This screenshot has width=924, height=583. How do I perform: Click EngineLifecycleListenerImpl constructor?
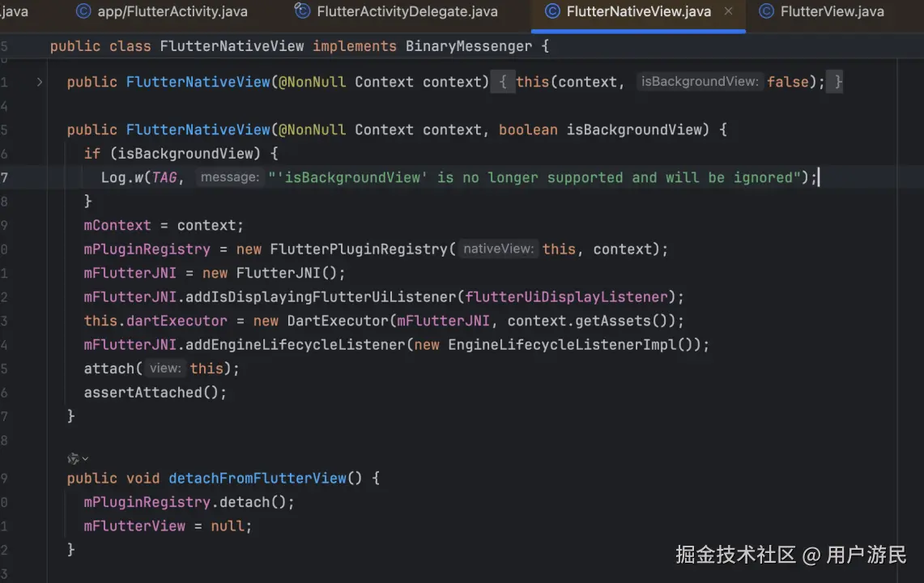562,344
